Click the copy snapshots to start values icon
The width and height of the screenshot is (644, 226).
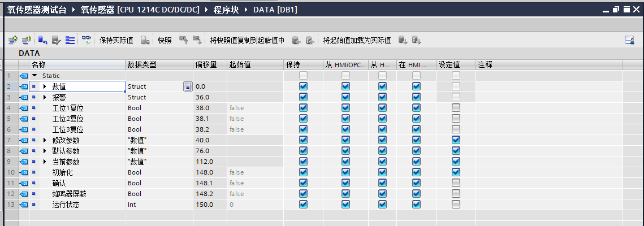296,40
